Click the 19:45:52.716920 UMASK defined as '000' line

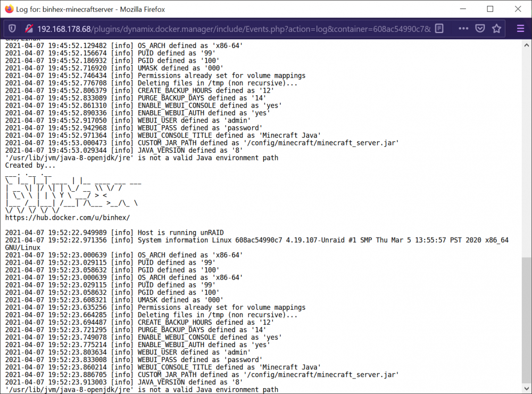point(114,68)
